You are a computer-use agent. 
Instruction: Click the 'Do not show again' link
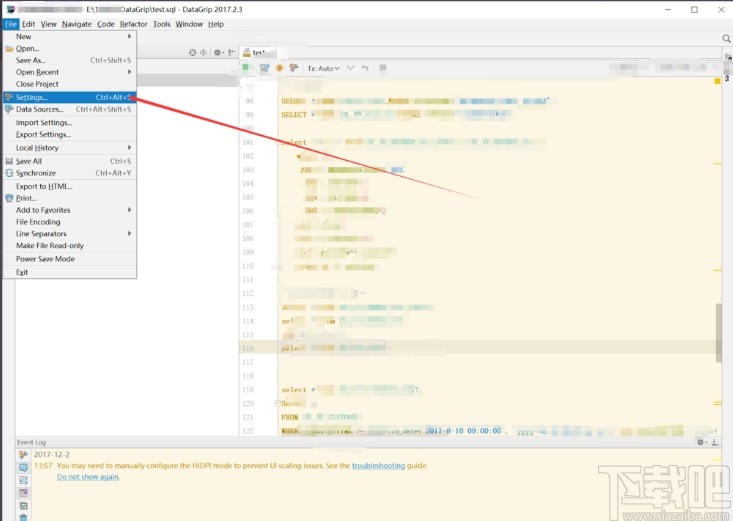pyautogui.click(x=88, y=477)
